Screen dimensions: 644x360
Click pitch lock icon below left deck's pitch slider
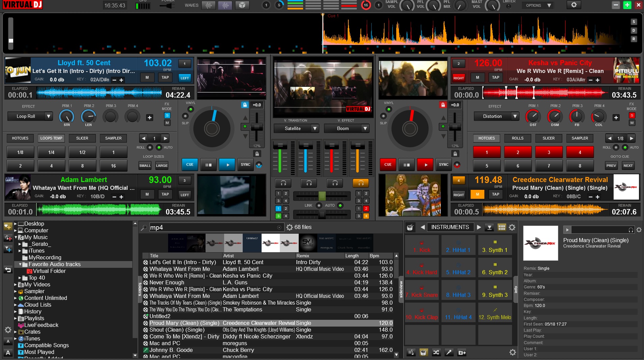(x=257, y=154)
